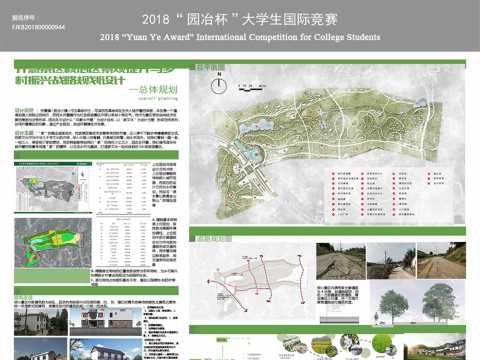
Task: Open the colored green-yellow zoning map
Action: click(53, 243)
